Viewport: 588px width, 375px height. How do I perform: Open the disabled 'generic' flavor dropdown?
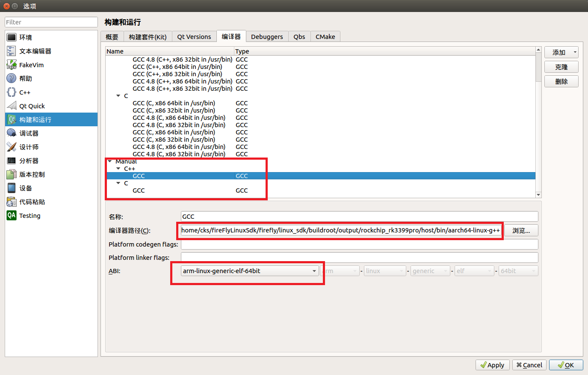(430, 271)
